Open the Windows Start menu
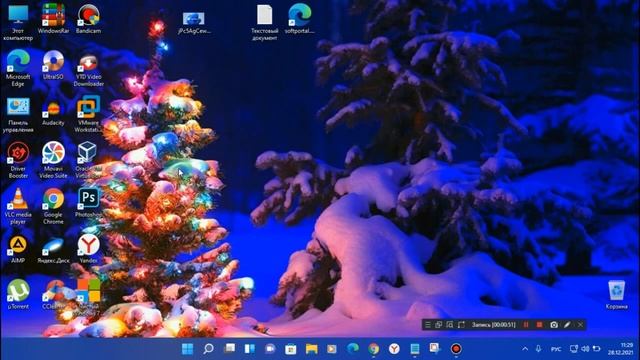 point(187,349)
